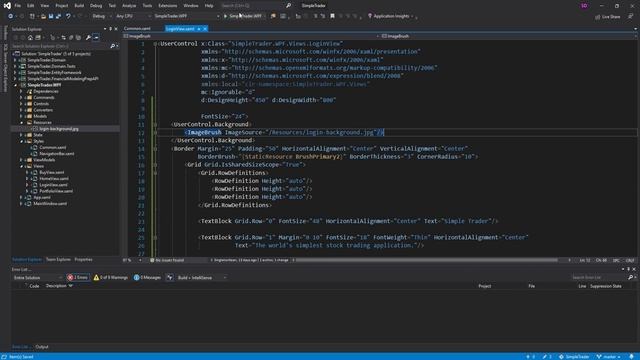Toggle the Warnings filter in Error List
This screenshot has width=640, height=360.
tap(111, 278)
